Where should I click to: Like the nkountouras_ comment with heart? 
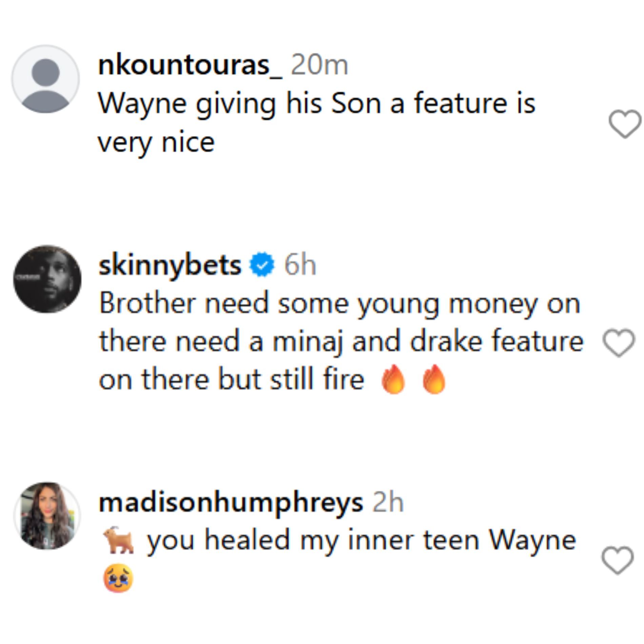[x=625, y=124]
